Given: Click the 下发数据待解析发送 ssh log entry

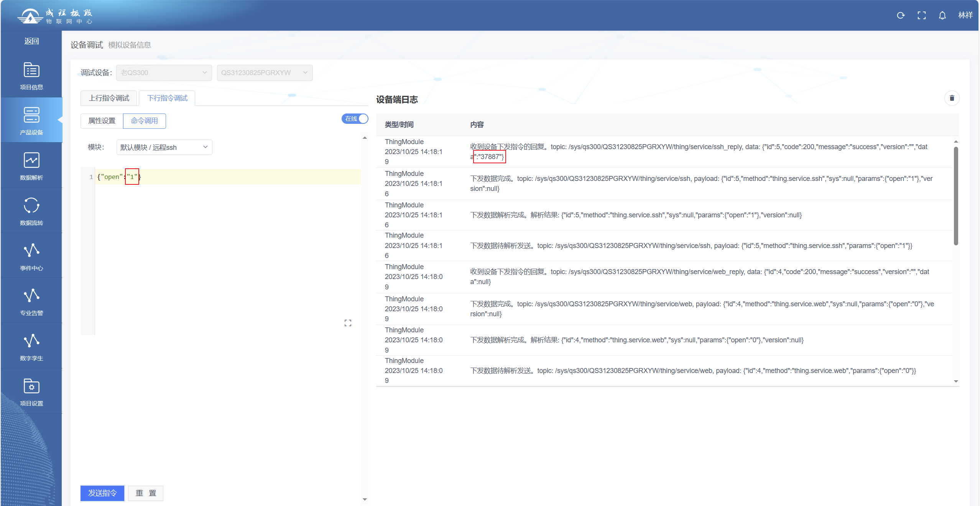Looking at the screenshot, I should pyautogui.click(x=664, y=246).
